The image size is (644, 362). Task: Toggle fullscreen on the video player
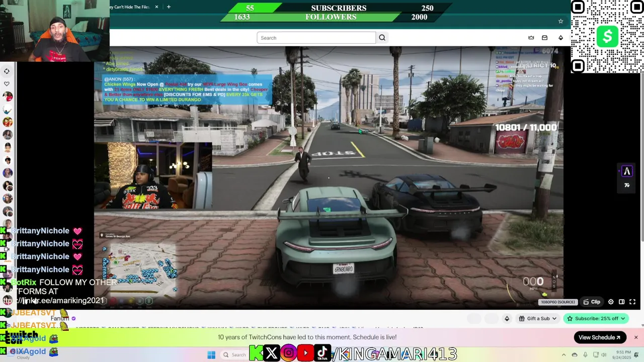click(x=632, y=302)
